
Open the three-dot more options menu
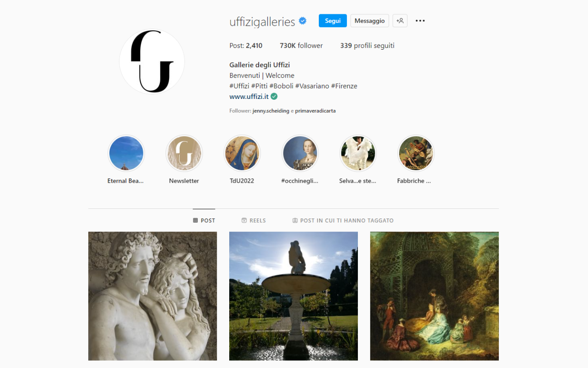point(420,21)
